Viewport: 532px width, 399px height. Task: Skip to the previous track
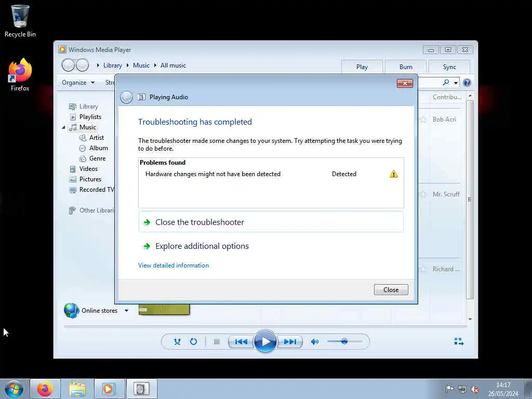(x=241, y=342)
